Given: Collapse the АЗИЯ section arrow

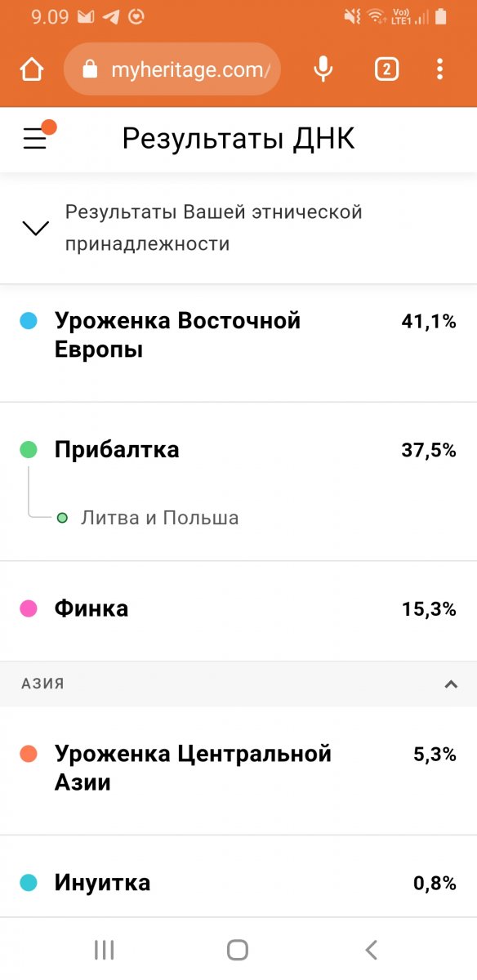Looking at the screenshot, I should click(x=451, y=684).
